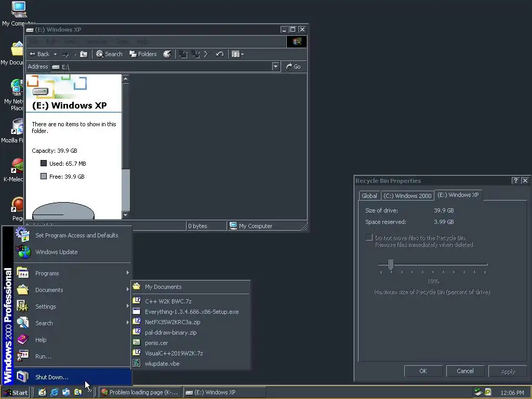Select the (E:) Windows XP tab
This screenshot has height=399, width=532.
click(x=458, y=195)
